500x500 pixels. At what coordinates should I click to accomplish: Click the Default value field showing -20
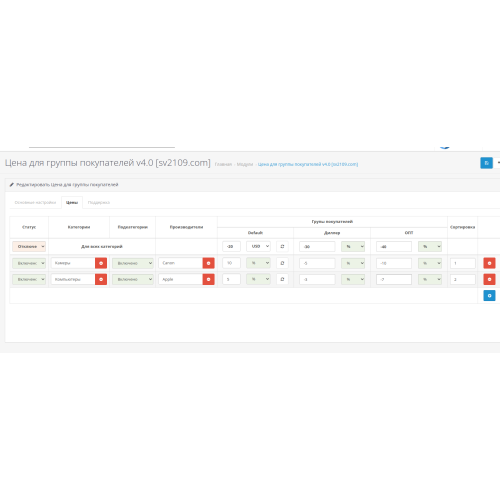[x=231, y=246]
